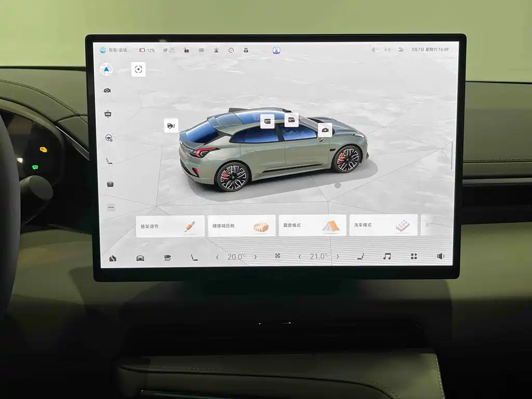
Task: Select the 露营模式 camping mode card
Action: 312,225
